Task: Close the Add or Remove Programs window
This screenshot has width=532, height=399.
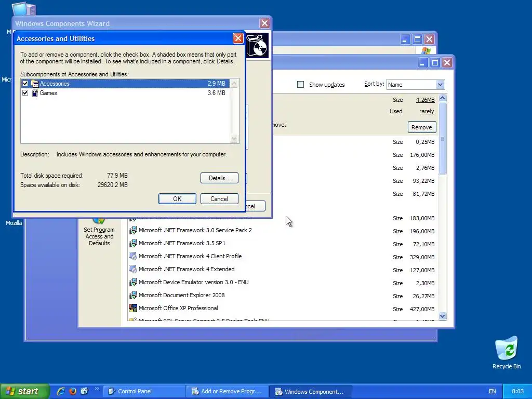Action: coord(447,63)
